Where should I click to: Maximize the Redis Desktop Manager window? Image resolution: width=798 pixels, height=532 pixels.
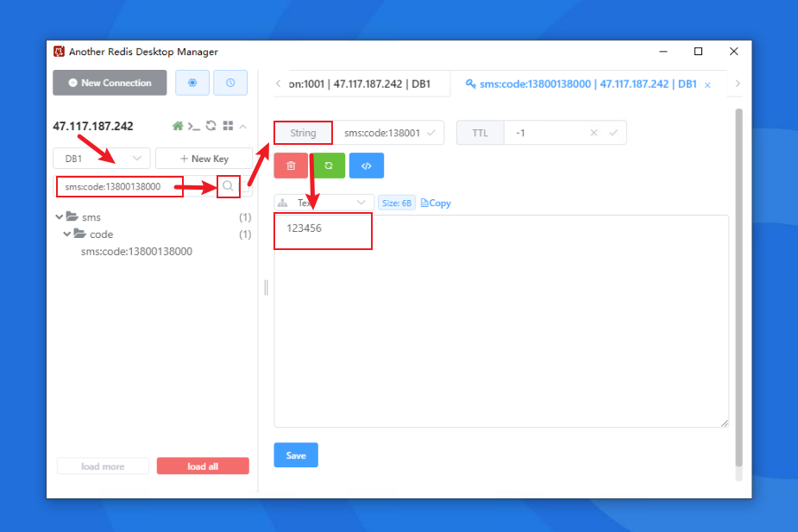(698, 52)
